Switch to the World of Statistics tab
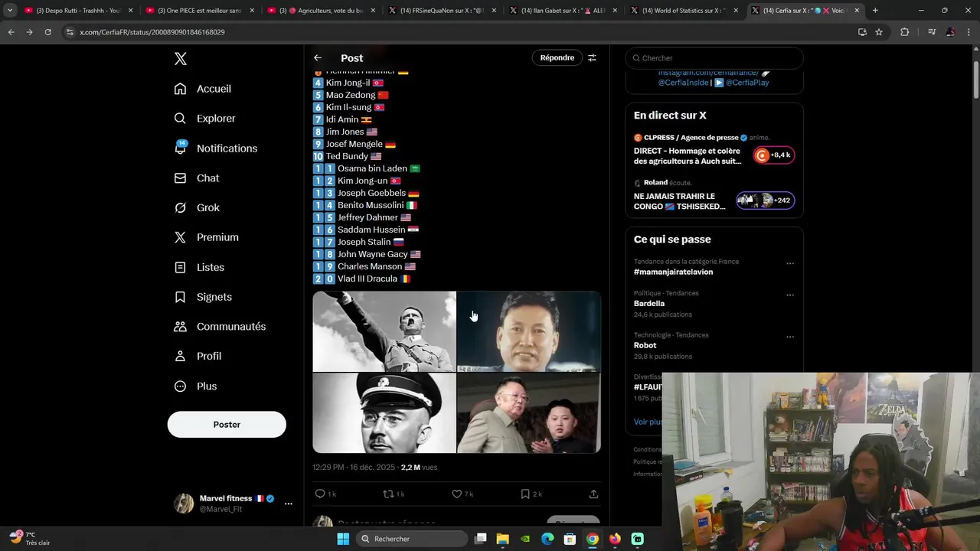This screenshot has height=551, width=980. pos(684,11)
